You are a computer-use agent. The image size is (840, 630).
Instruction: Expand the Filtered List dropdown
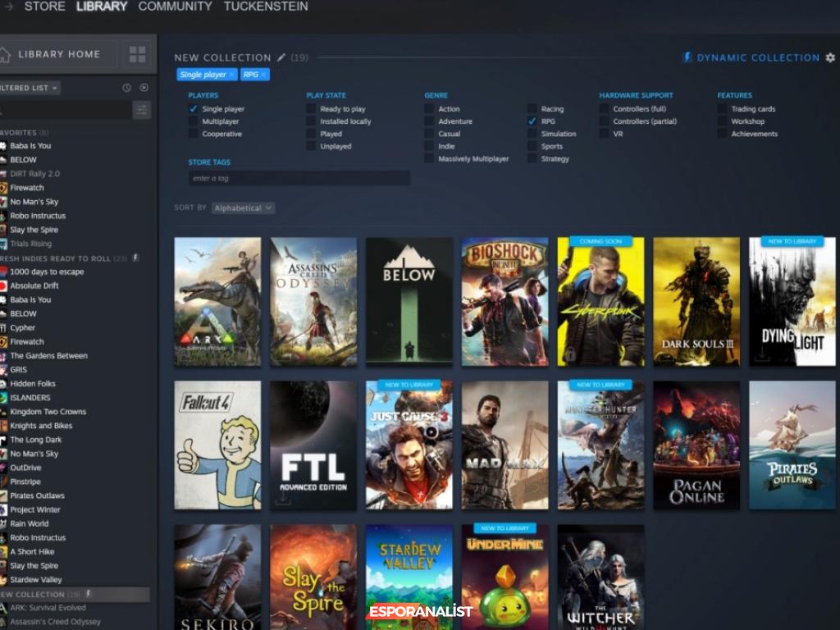[x=30, y=88]
